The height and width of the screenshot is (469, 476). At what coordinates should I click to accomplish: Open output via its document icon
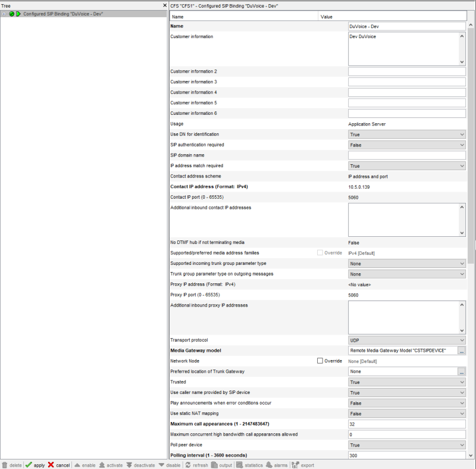(214, 465)
